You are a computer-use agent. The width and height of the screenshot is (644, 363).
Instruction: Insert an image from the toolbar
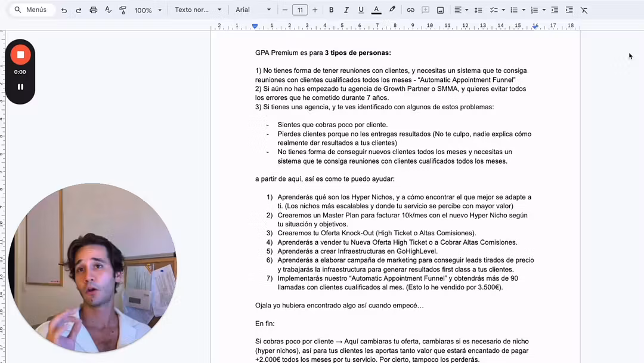440,10
